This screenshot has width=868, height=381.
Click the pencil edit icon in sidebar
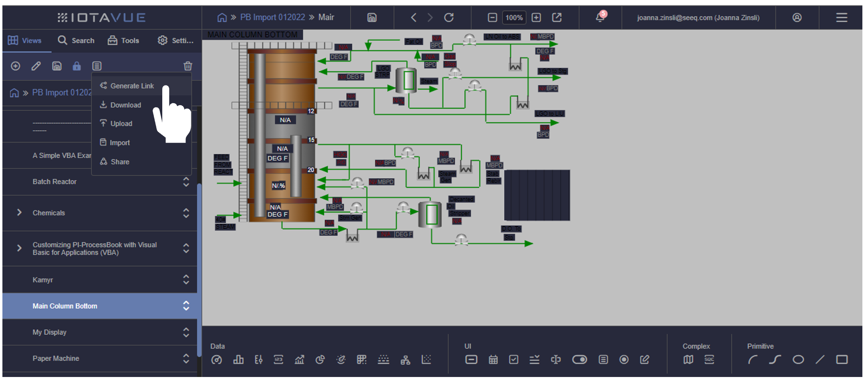click(x=36, y=66)
